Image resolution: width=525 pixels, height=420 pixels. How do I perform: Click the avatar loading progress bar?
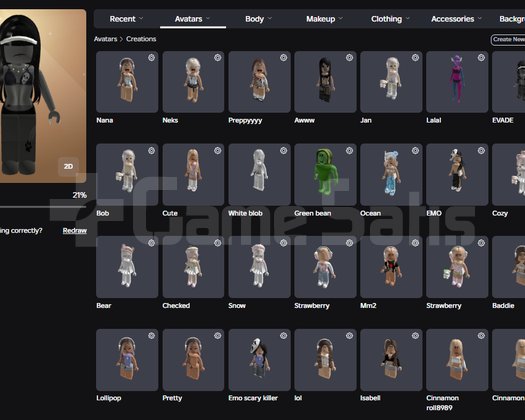[x=43, y=207]
